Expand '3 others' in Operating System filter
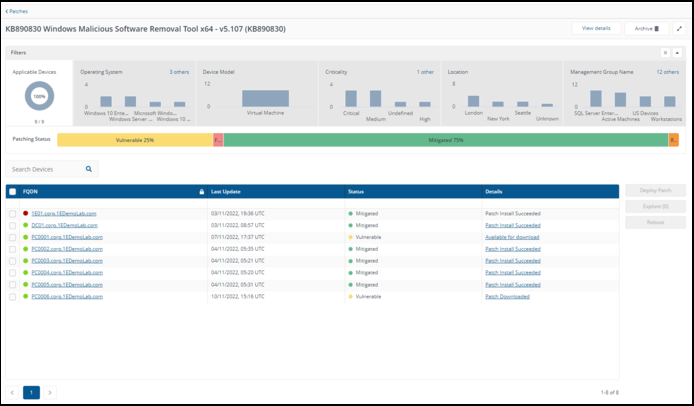 (x=179, y=72)
